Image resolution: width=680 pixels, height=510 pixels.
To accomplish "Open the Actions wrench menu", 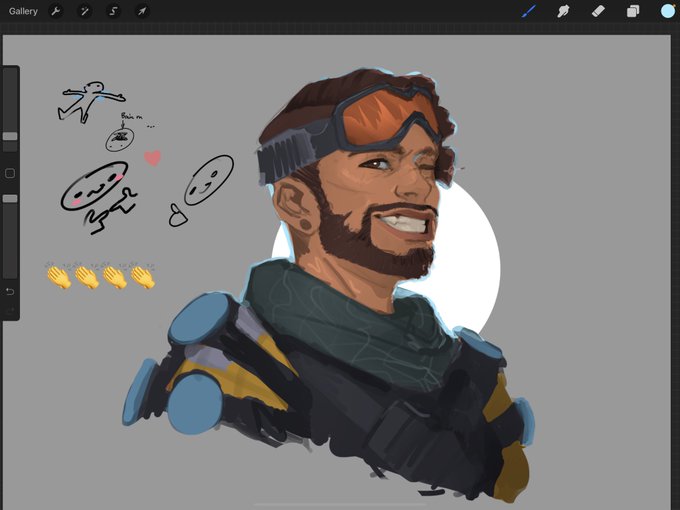I will [56, 11].
